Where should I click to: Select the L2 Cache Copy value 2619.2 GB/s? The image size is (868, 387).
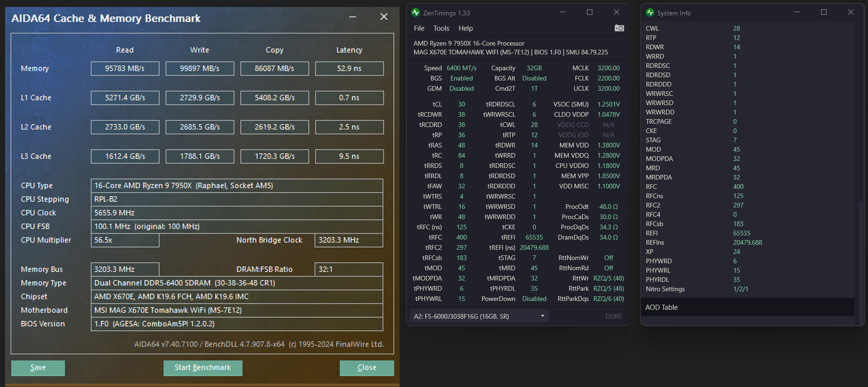pos(275,127)
